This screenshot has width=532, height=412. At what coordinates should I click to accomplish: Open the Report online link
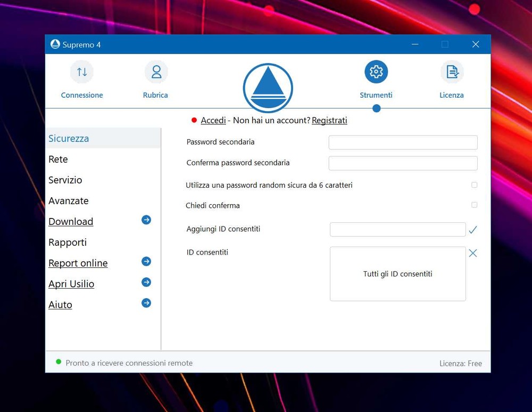click(x=78, y=263)
